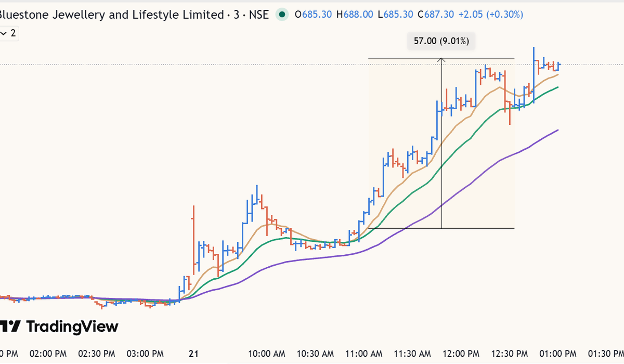Click the L685.30 low value
Image resolution: width=624 pixels, height=364 pixels.
(396, 15)
